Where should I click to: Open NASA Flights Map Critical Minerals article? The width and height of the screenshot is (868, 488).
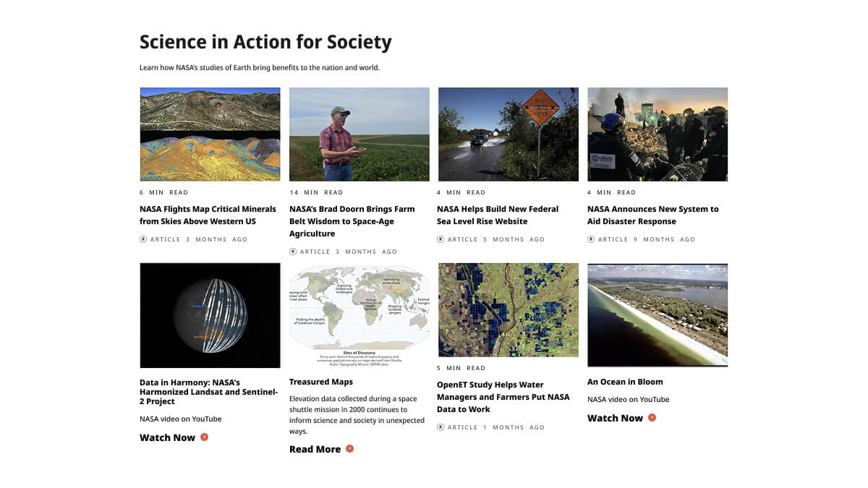pos(208,215)
